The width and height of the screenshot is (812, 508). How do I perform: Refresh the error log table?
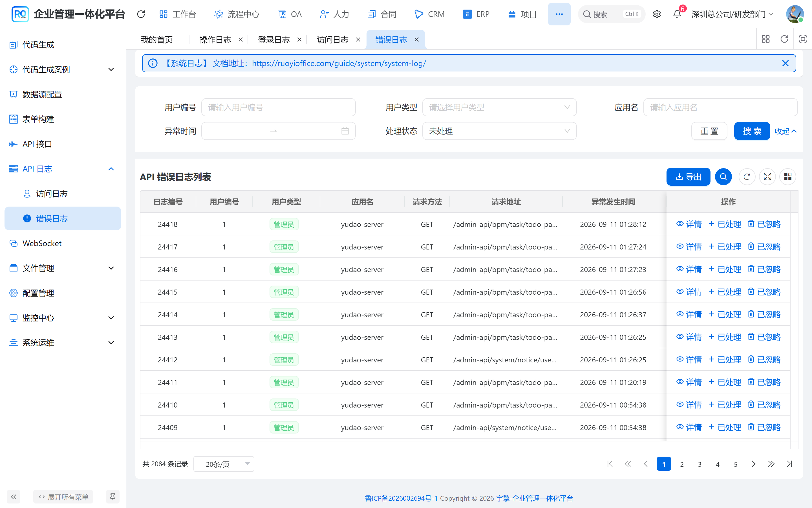coord(747,177)
